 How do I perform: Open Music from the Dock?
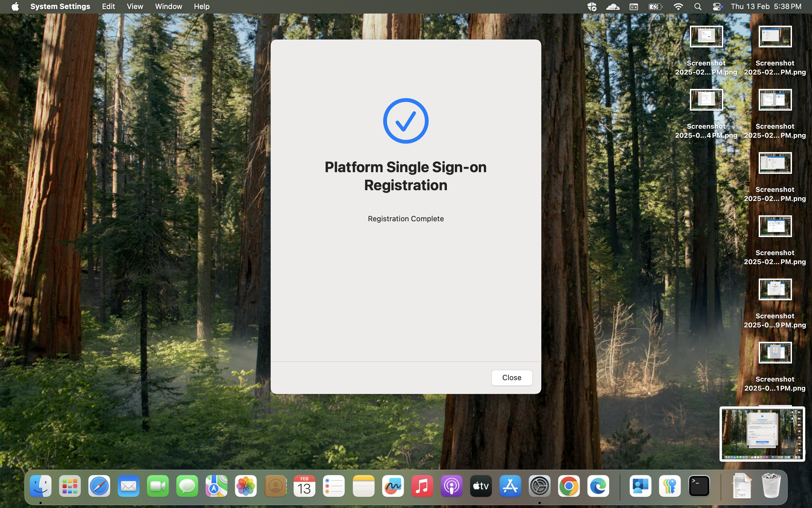(422, 486)
